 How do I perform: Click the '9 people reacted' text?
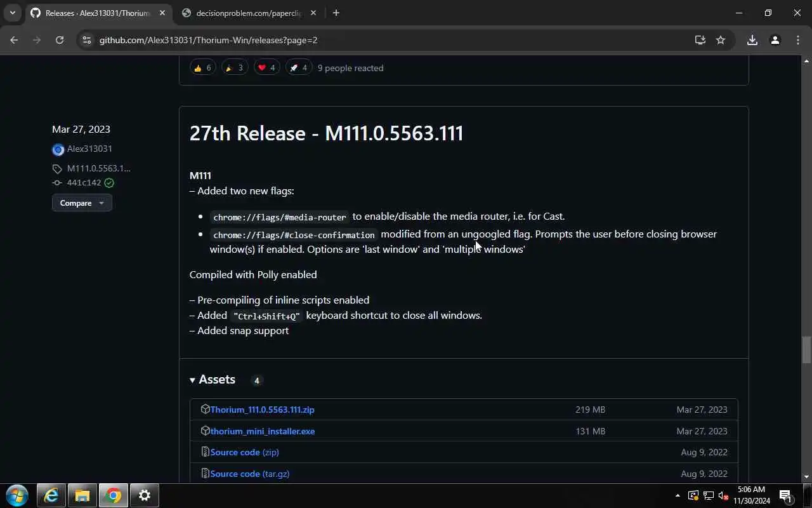click(x=350, y=68)
